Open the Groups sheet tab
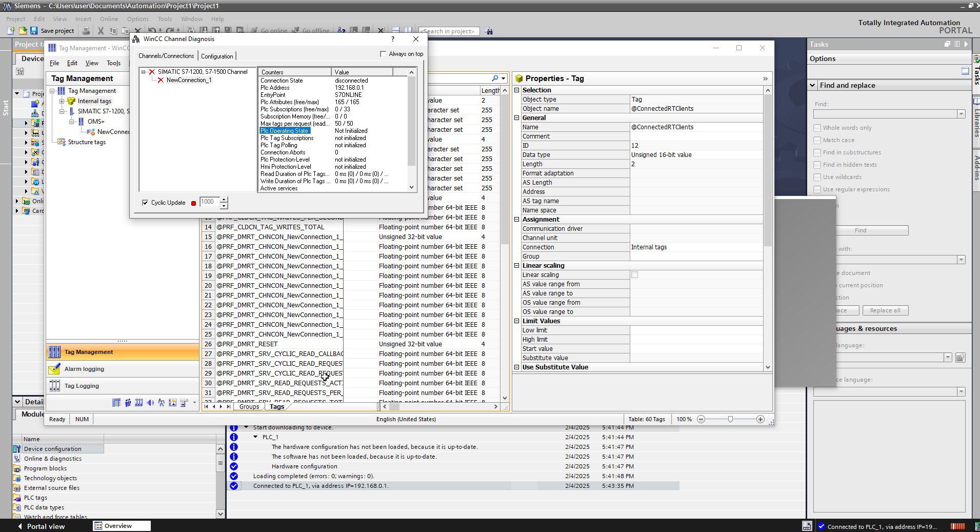The image size is (980, 532). coord(249,407)
